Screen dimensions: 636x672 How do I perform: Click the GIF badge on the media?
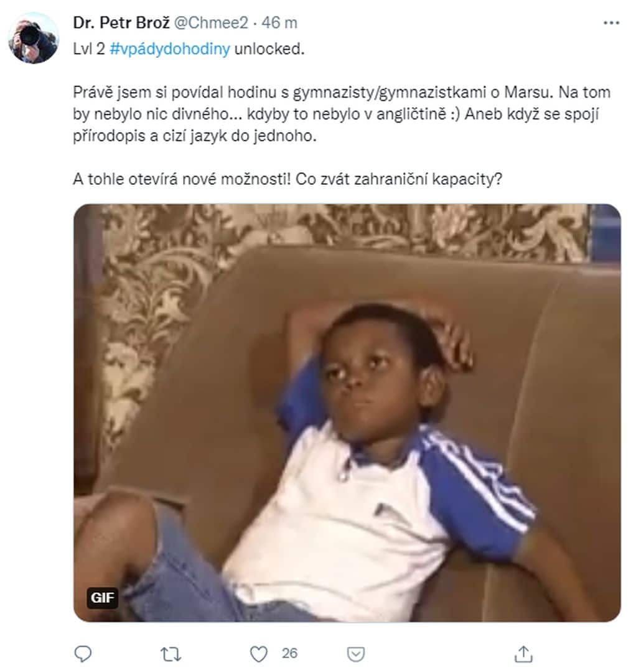tap(102, 598)
